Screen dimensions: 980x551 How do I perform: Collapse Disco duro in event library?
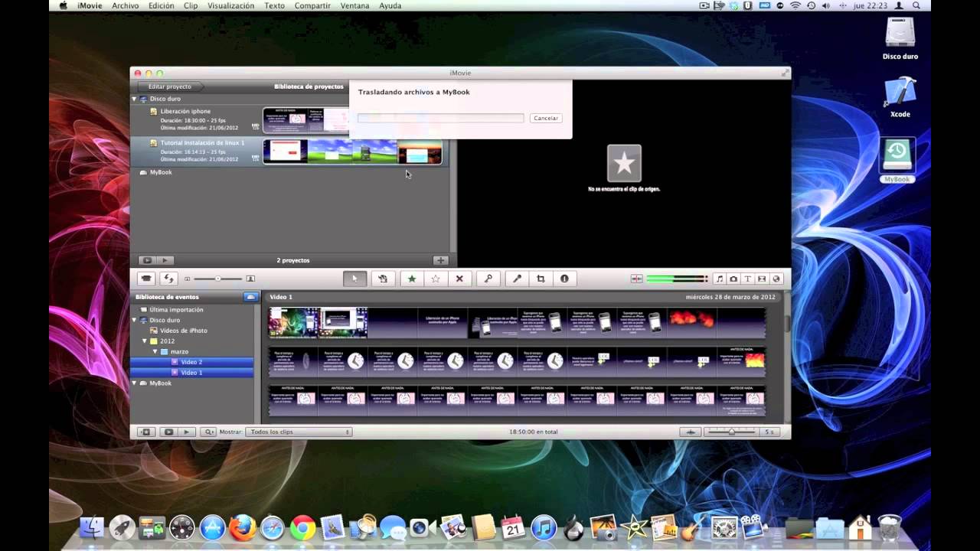135,320
